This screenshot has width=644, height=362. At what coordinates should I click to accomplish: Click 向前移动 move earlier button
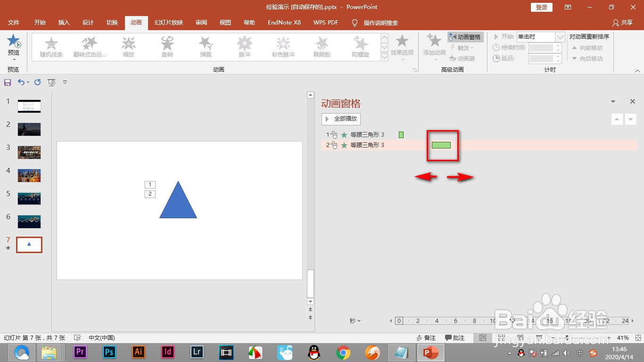(x=587, y=48)
